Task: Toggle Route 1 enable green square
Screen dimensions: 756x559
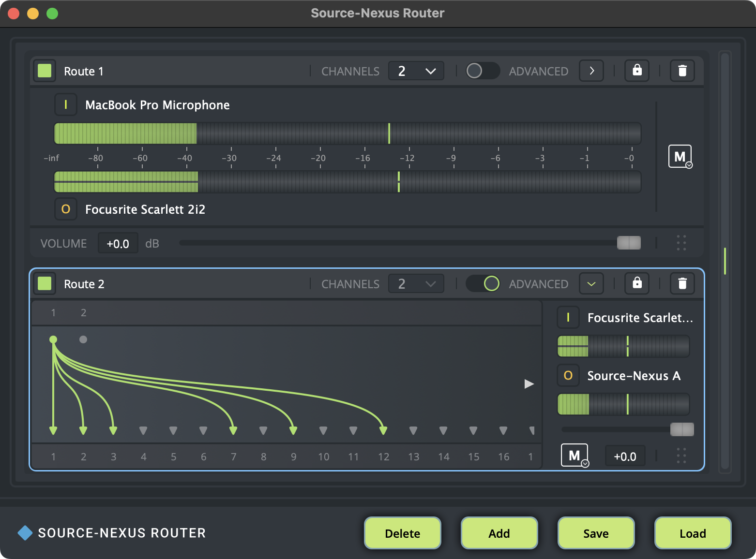Action: pyautogui.click(x=45, y=71)
